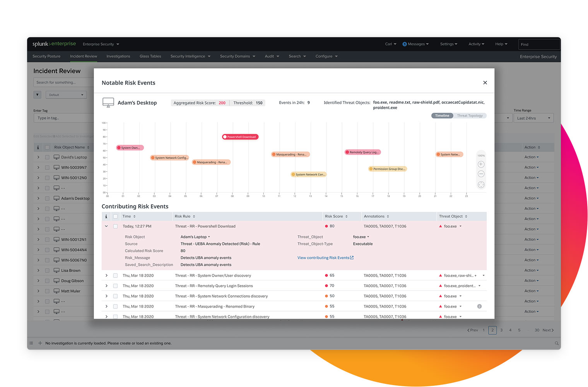Toggle select-all checkbox in Contributing Risk Events header
The height and width of the screenshot is (387, 588).
click(115, 216)
